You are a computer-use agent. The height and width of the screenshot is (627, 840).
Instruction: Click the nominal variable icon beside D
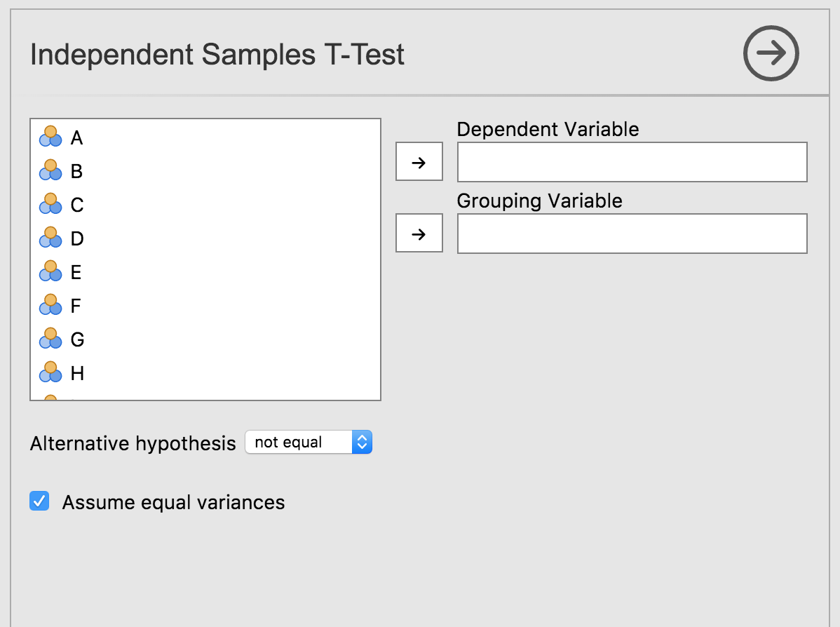click(50, 238)
